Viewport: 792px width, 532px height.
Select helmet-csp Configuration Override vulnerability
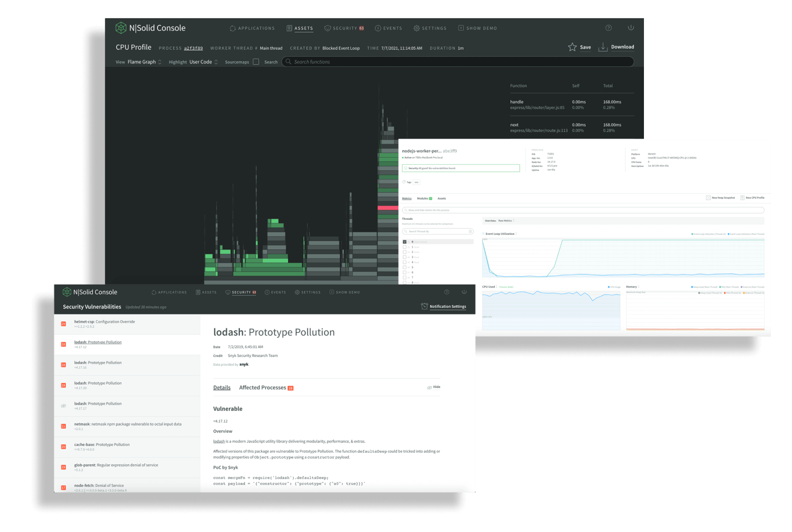pyautogui.click(x=127, y=324)
